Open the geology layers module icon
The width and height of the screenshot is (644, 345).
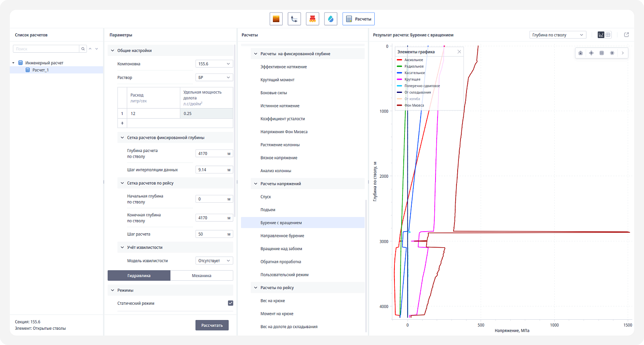click(x=276, y=19)
